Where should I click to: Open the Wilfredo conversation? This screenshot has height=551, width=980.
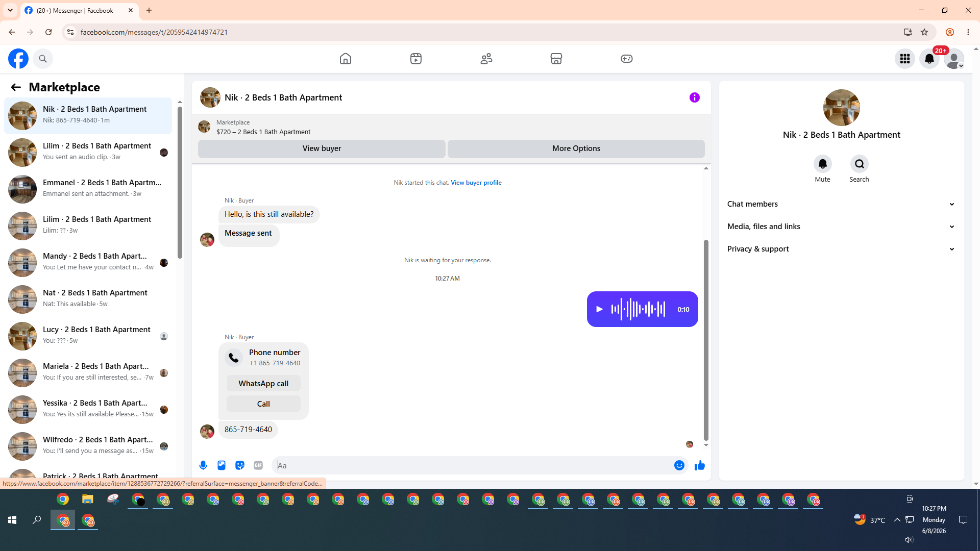coord(88,446)
